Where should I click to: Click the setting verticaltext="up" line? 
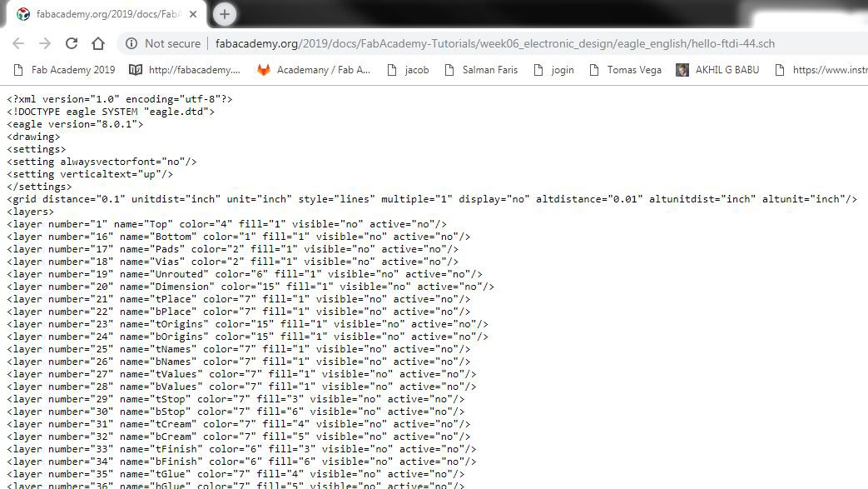coord(90,174)
